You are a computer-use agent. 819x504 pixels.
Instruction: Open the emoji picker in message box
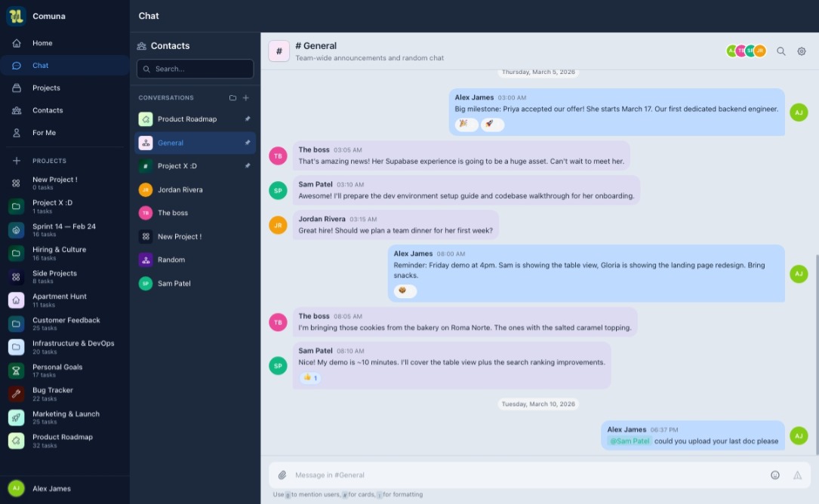(774, 475)
